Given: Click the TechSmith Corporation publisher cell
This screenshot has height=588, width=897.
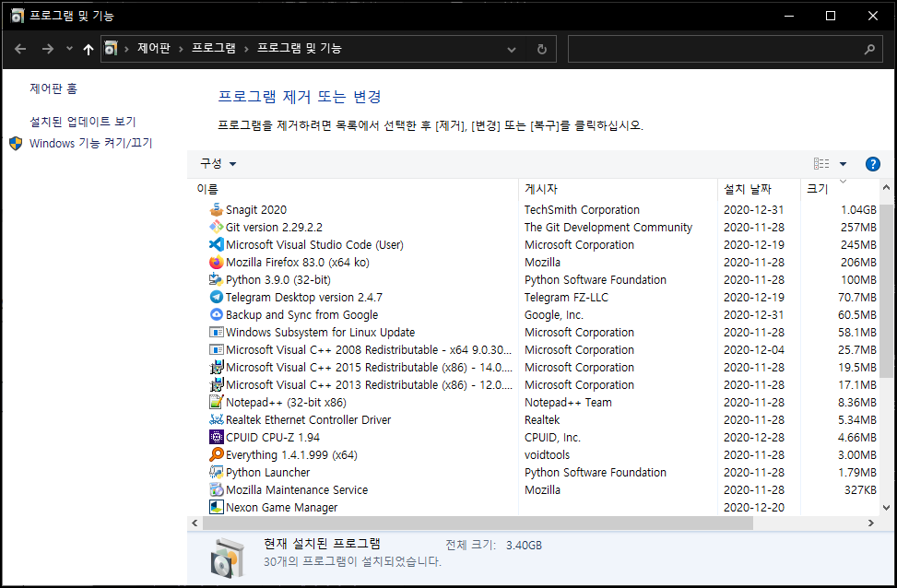Looking at the screenshot, I should pos(582,210).
